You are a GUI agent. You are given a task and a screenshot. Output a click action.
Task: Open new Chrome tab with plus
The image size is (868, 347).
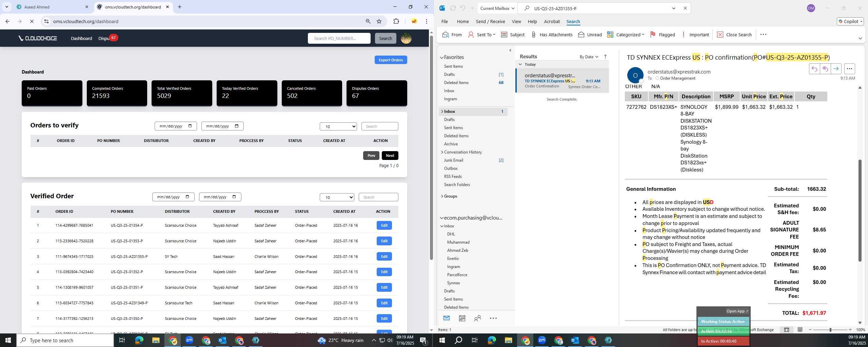tap(180, 7)
